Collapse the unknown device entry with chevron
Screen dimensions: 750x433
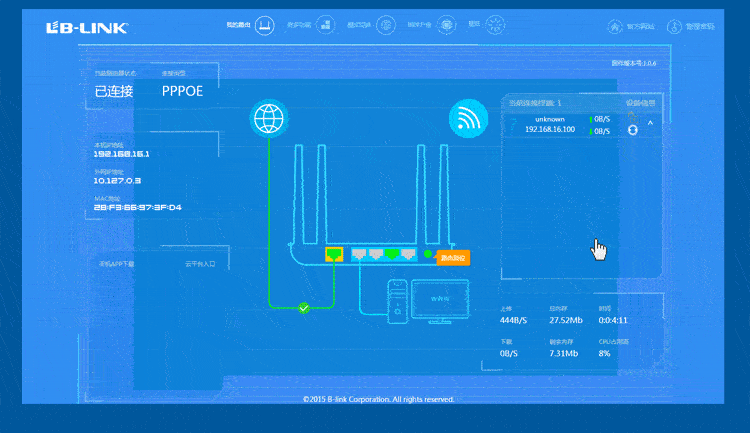651,123
